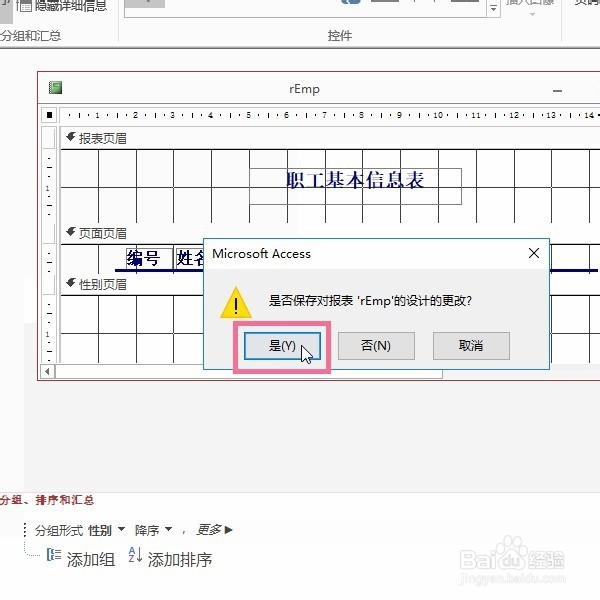Click the rEmp window title text
Image resolution: width=600 pixels, height=600 pixels.
click(x=304, y=89)
